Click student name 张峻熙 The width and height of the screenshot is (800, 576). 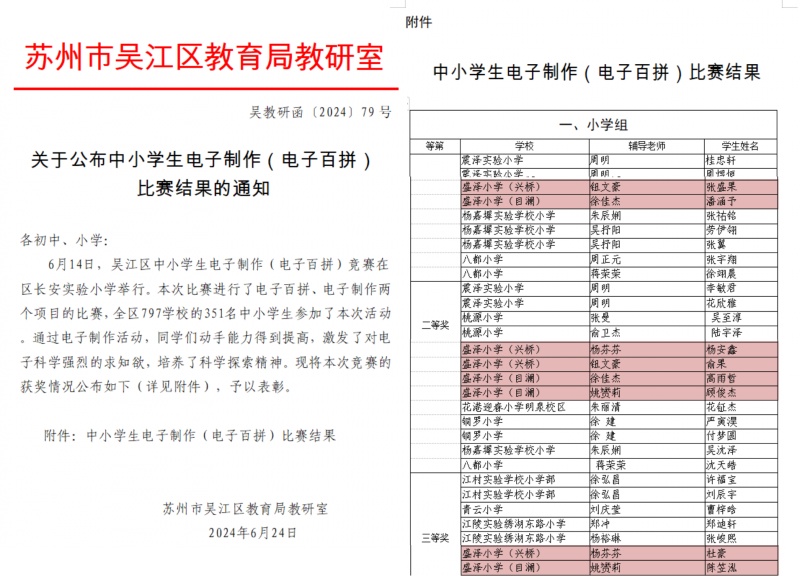click(721, 538)
